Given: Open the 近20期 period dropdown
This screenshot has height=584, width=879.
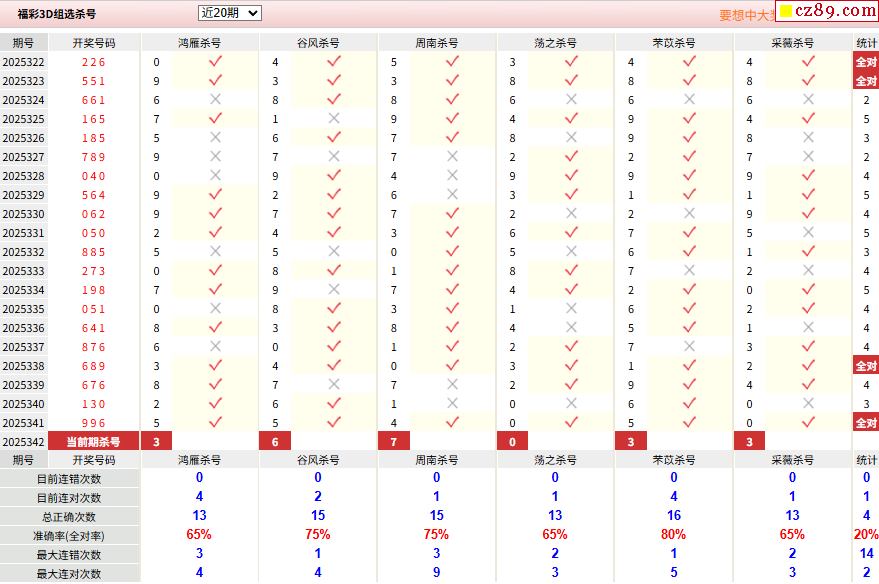Looking at the screenshot, I should coord(229,13).
